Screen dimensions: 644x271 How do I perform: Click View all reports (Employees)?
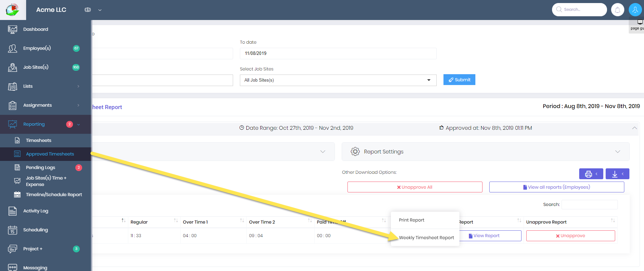point(556,187)
